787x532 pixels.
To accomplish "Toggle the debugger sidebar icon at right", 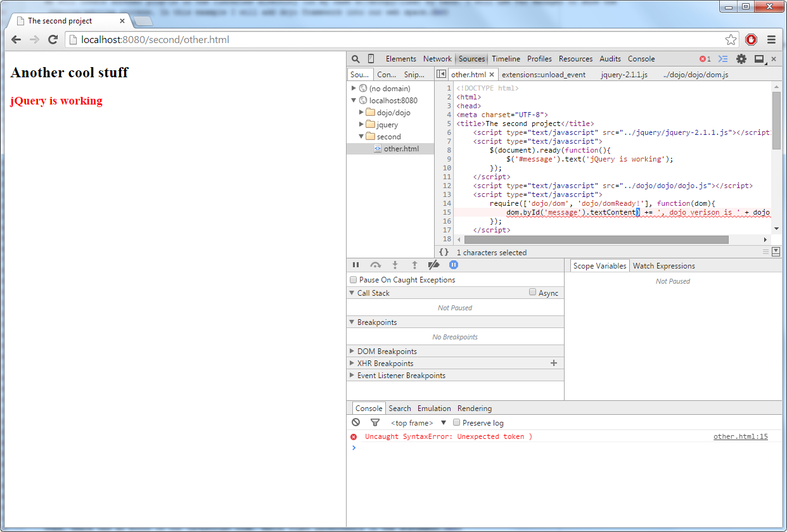I will point(776,251).
